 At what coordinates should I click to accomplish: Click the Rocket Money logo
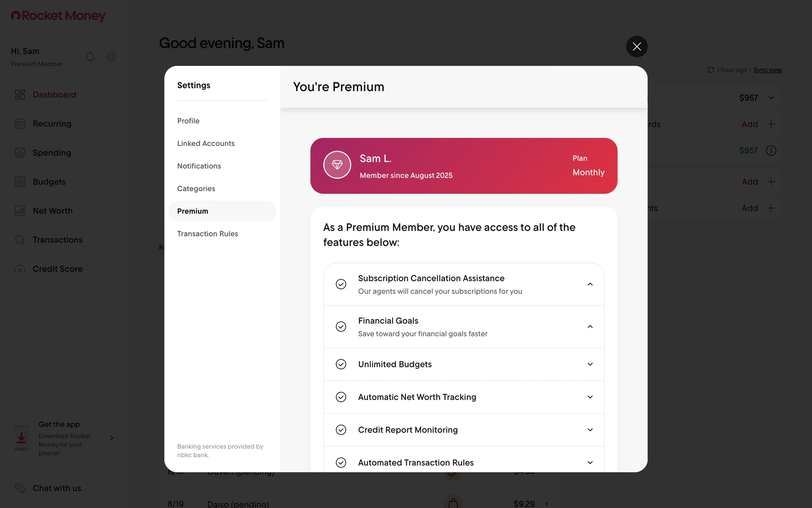coord(58,16)
